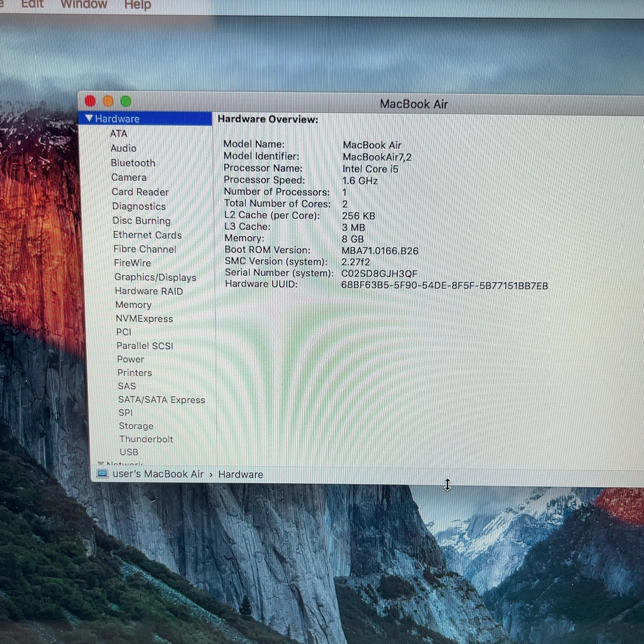644x644 pixels.
Task: Open the Help menu
Action: coord(137,5)
